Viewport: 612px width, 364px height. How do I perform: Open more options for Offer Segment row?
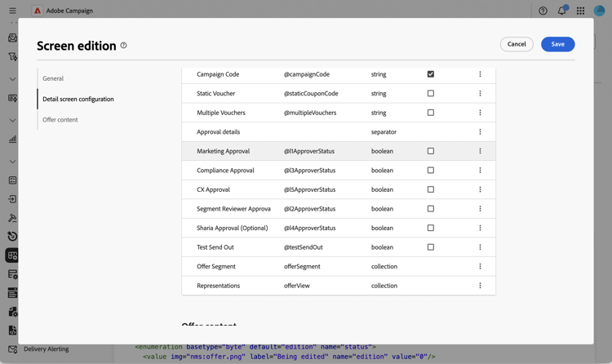480,266
